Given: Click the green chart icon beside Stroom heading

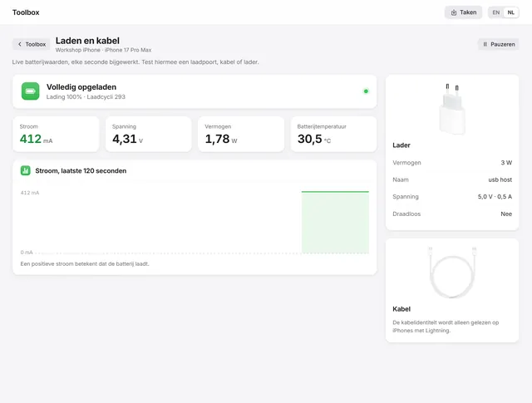Looking at the screenshot, I should pyautogui.click(x=26, y=170).
